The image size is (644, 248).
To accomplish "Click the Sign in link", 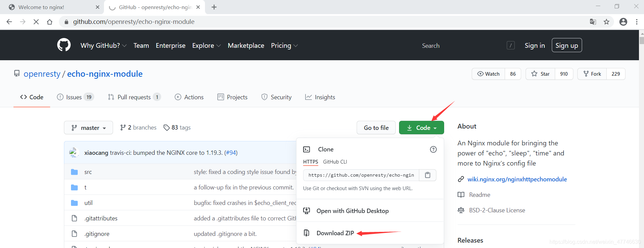I will [x=535, y=45].
